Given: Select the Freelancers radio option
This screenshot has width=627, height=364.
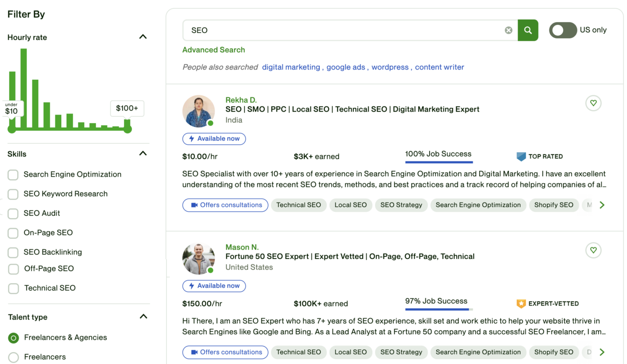Looking at the screenshot, I should tap(13, 357).
